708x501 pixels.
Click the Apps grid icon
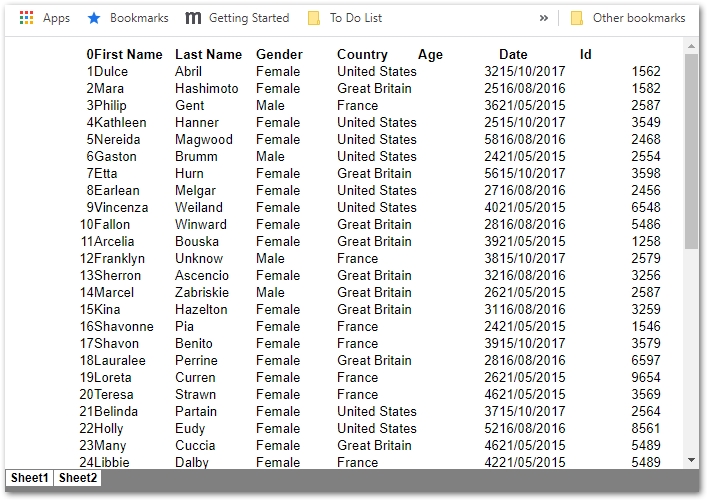(27, 18)
